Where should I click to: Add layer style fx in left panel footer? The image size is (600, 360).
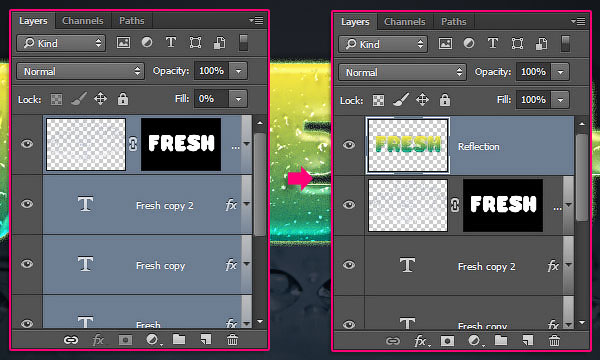(x=98, y=340)
